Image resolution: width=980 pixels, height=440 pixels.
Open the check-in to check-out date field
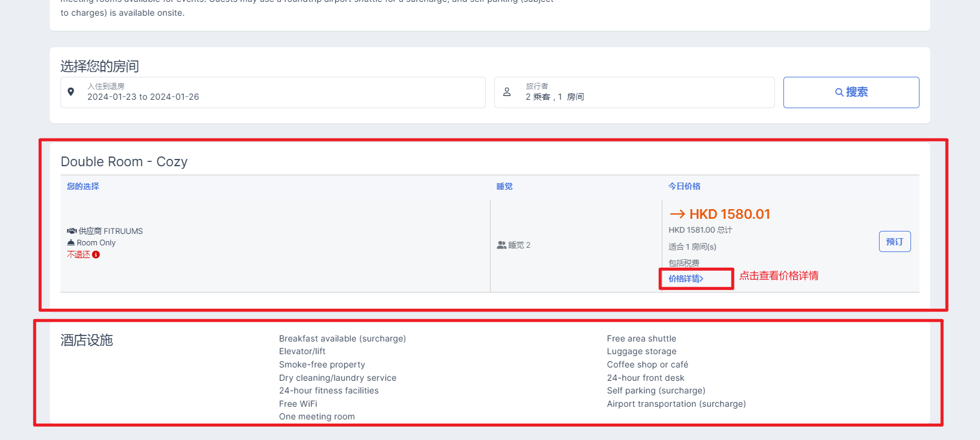[272, 92]
